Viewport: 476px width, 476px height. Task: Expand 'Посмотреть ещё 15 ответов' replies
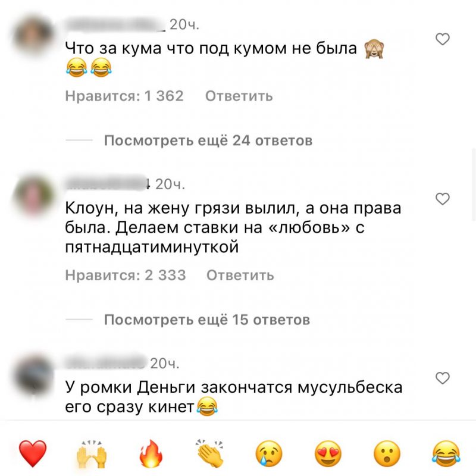206,320
